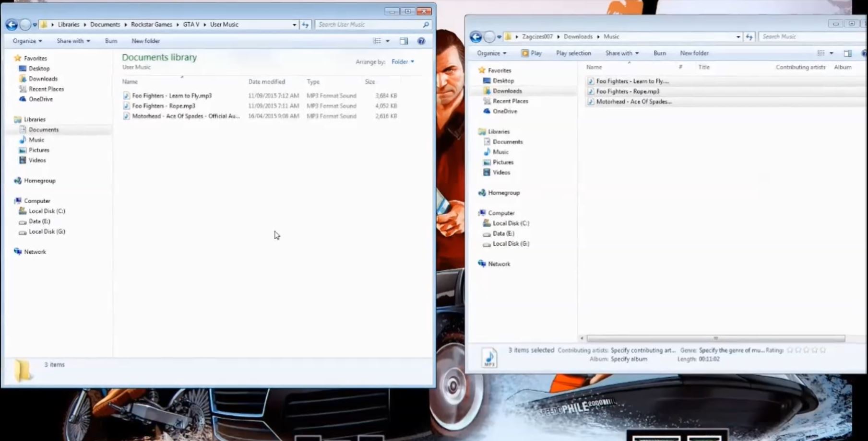Screen dimensions: 868x441
Task: Click the Refresh icon in Downloads Music window
Action: point(749,37)
